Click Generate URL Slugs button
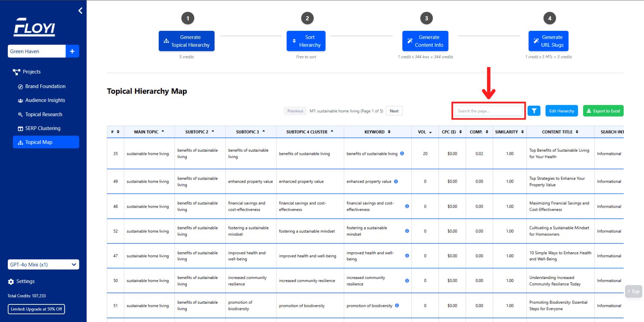The width and height of the screenshot is (644, 322). pyautogui.click(x=548, y=41)
